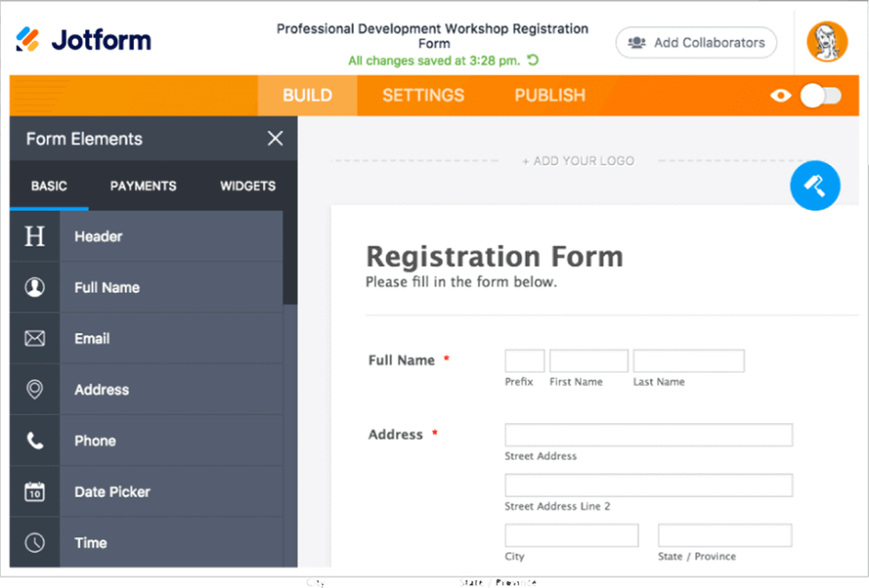Open the PUBLISH section
Viewport: 869px width, 588px height.
pos(549,95)
